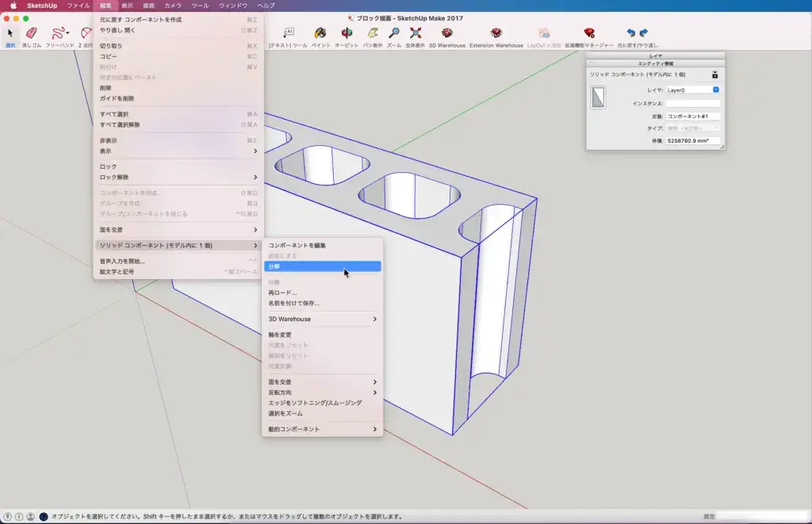Open the ヘルプ menu
The width and height of the screenshot is (812, 524).
coord(266,6)
